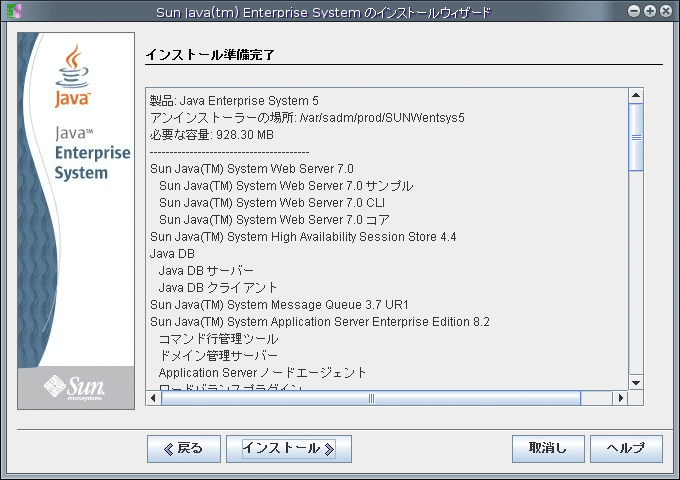The width and height of the screenshot is (680, 480).
Task: Select the ドメイン管理サーバー line
Action: tap(218, 356)
